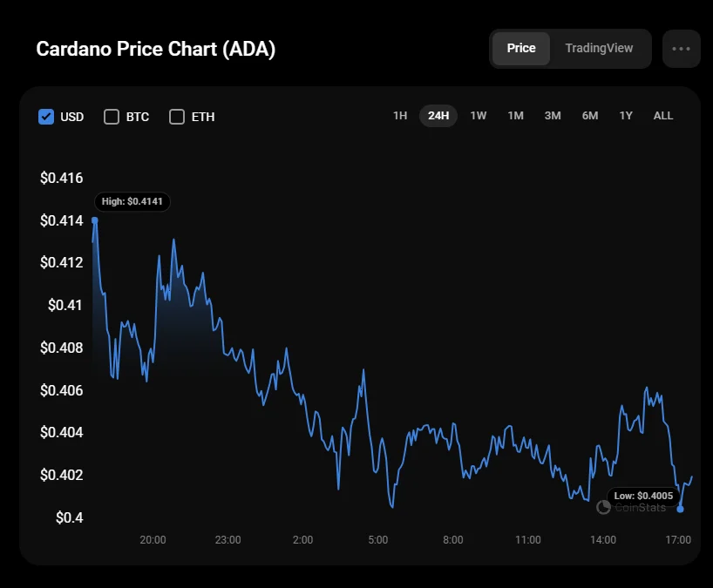The image size is (713, 588).
Task: Select the ALL time range
Action: pos(663,116)
